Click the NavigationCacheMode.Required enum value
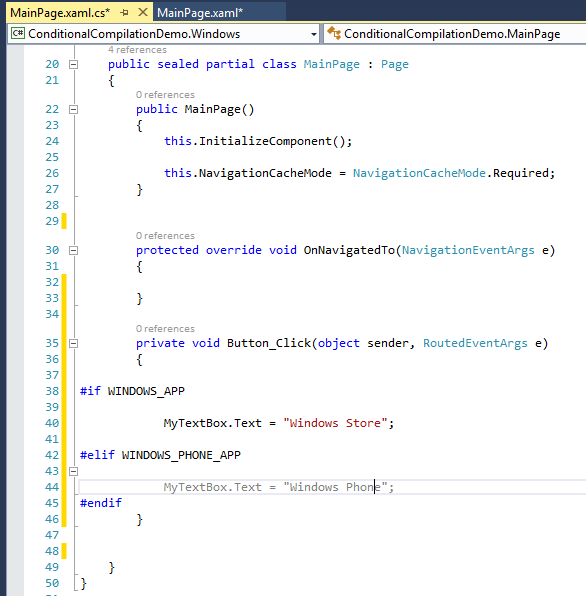 453,173
